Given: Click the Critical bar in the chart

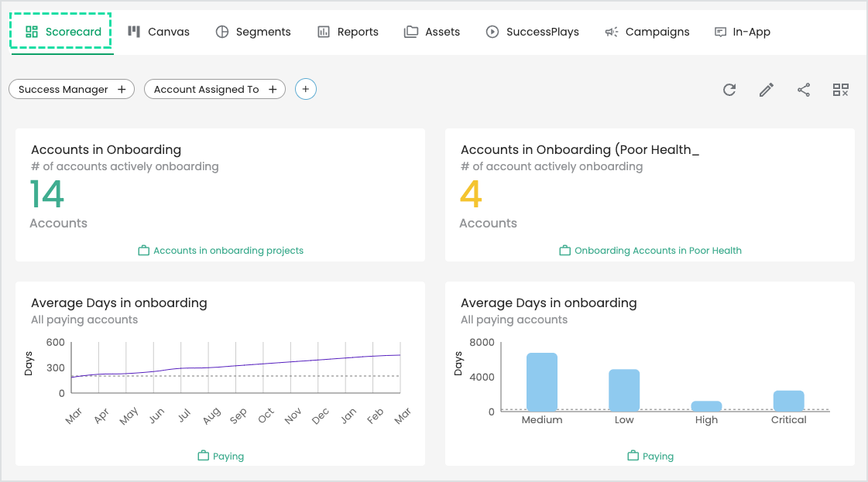Looking at the screenshot, I should (788, 401).
